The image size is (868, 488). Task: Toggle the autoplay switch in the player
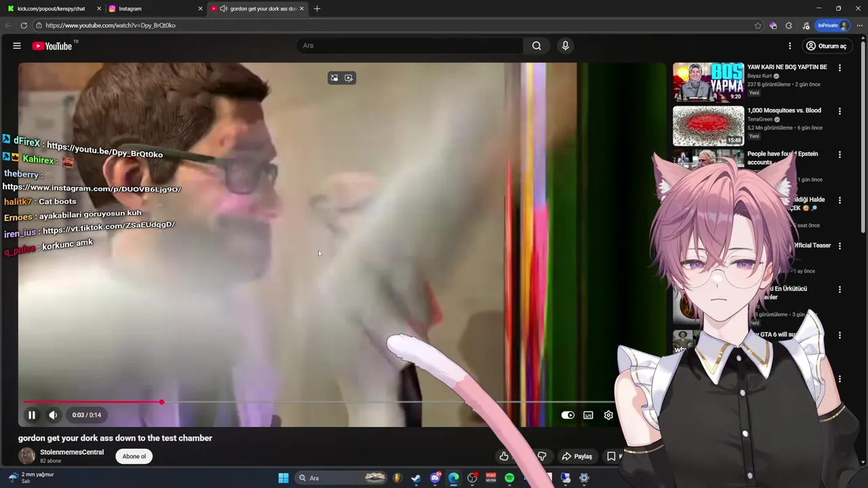(x=568, y=415)
